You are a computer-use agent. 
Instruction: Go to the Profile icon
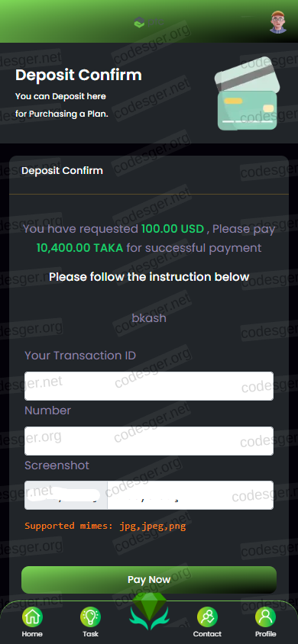click(x=266, y=617)
